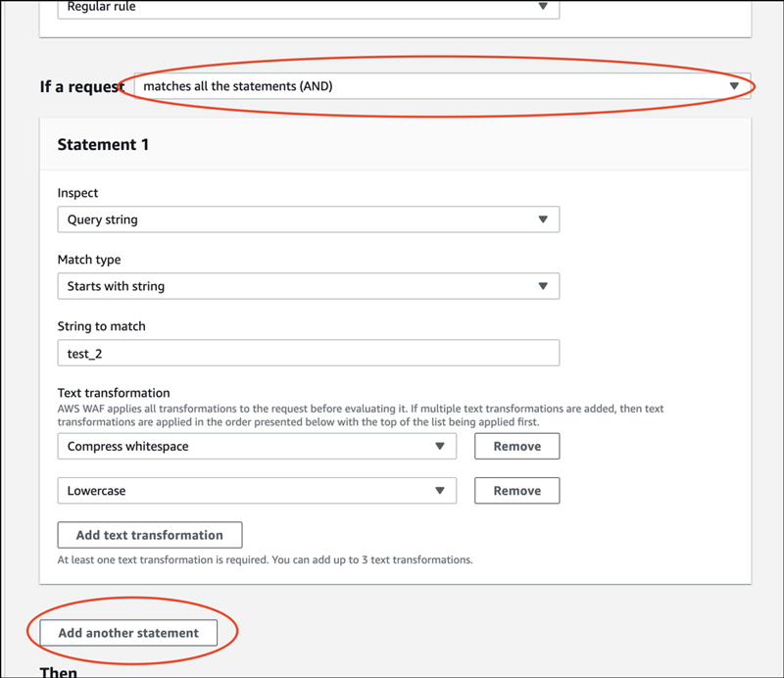Click the triangle arrow beside Query string

click(543, 219)
